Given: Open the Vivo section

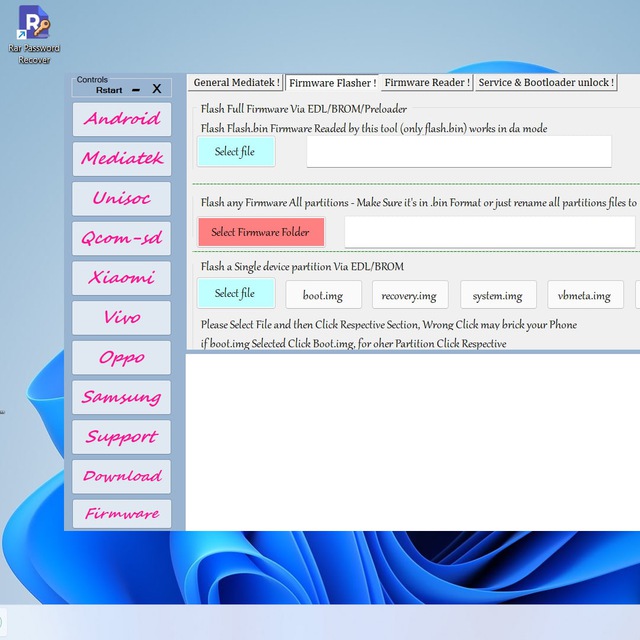Looking at the screenshot, I should 122,318.
